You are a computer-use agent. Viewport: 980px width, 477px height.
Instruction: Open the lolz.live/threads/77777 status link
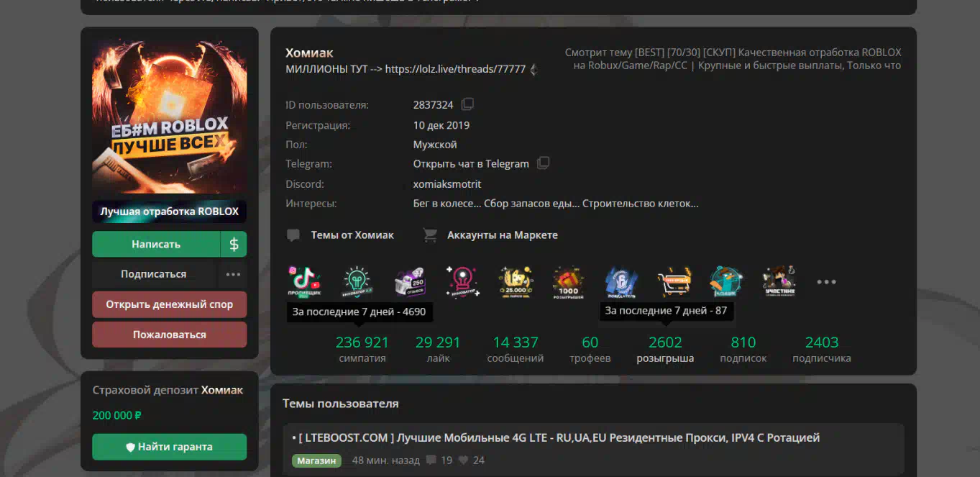pos(455,70)
